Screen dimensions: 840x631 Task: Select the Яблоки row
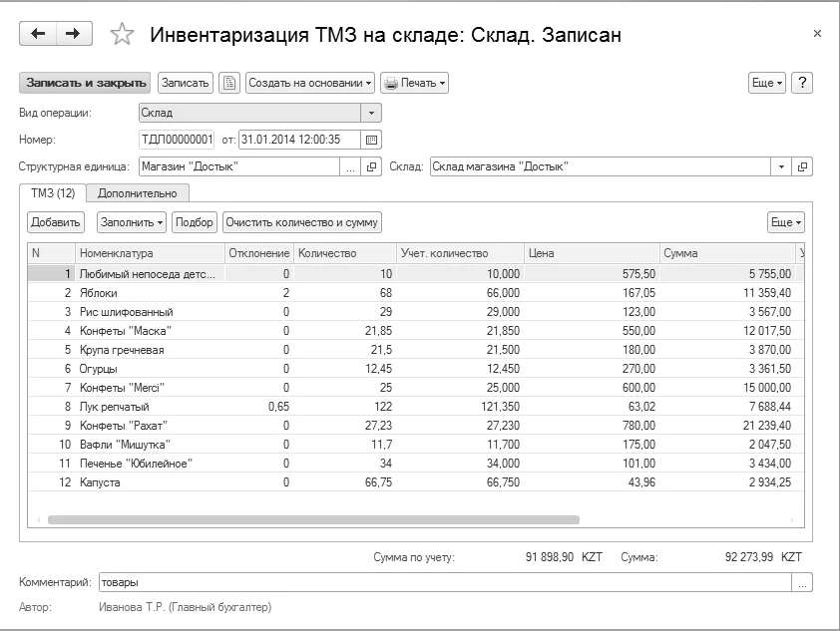click(x=416, y=293)
